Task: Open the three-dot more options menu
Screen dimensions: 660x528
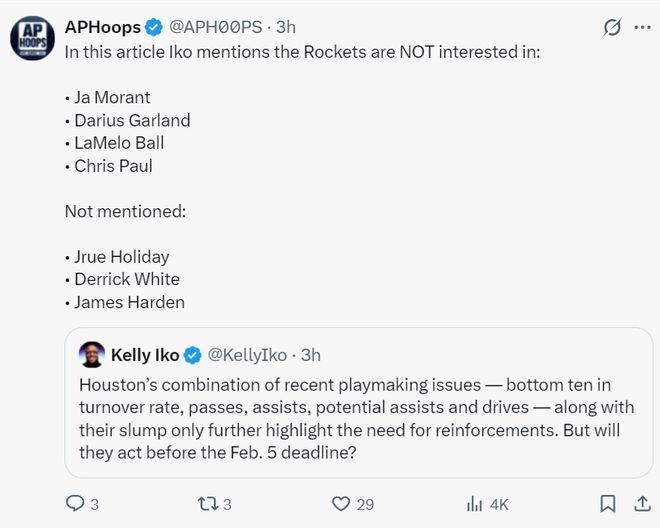Action: pyautogui.click(x=641, y=28)
